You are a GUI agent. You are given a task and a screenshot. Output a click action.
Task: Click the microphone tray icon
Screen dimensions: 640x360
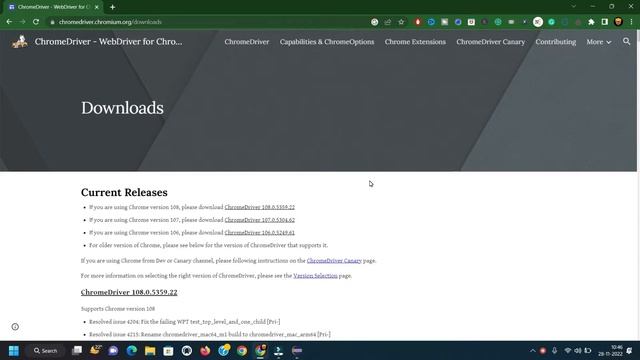pos(554,351)
